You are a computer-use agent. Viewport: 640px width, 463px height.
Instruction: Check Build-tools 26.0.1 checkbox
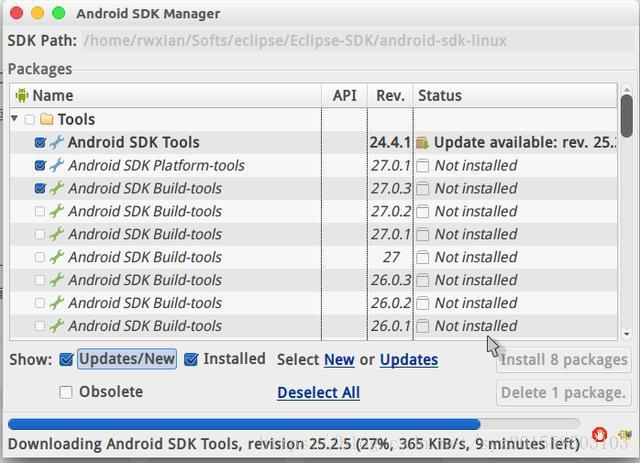40,325
